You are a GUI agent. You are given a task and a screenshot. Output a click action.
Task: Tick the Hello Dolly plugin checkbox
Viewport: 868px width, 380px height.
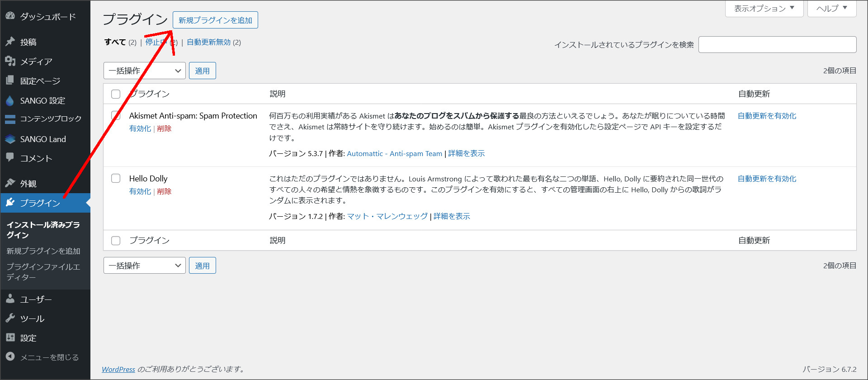(x=116, y=178)
